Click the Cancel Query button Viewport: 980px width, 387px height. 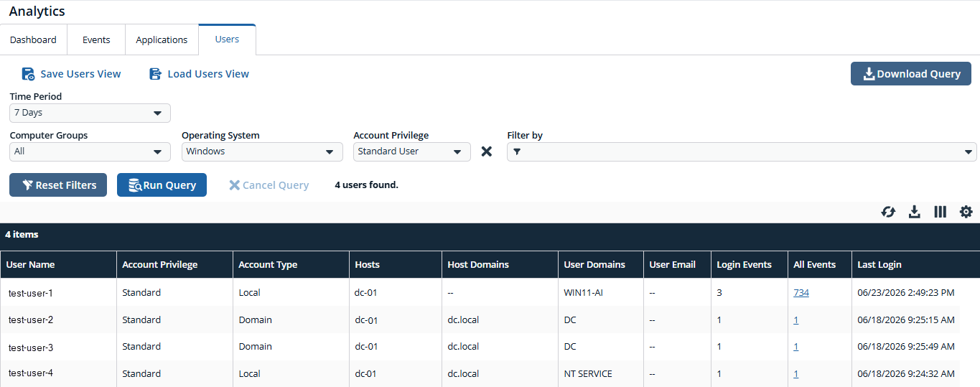[269, 185]
